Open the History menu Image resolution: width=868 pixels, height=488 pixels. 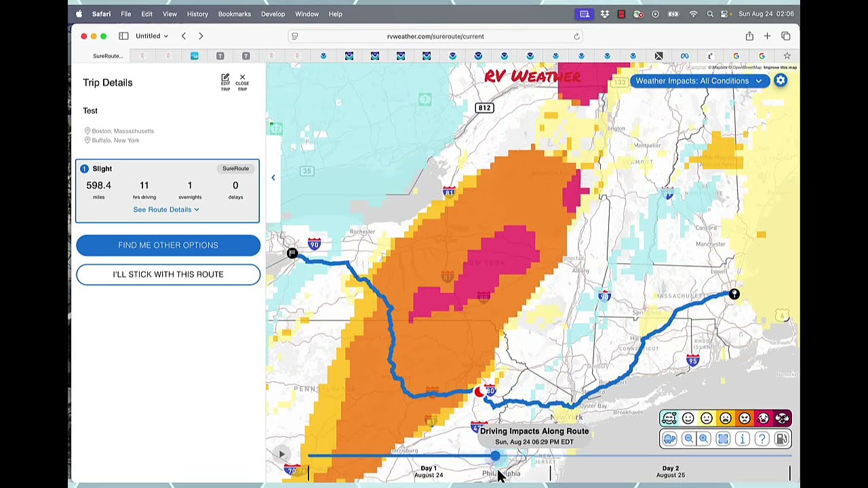(197, 14)
